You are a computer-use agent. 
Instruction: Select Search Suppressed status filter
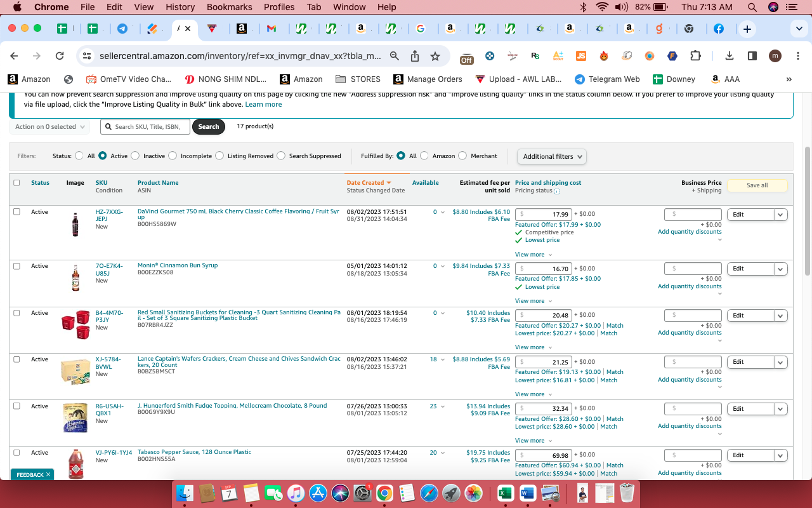[x=281, y=156]
